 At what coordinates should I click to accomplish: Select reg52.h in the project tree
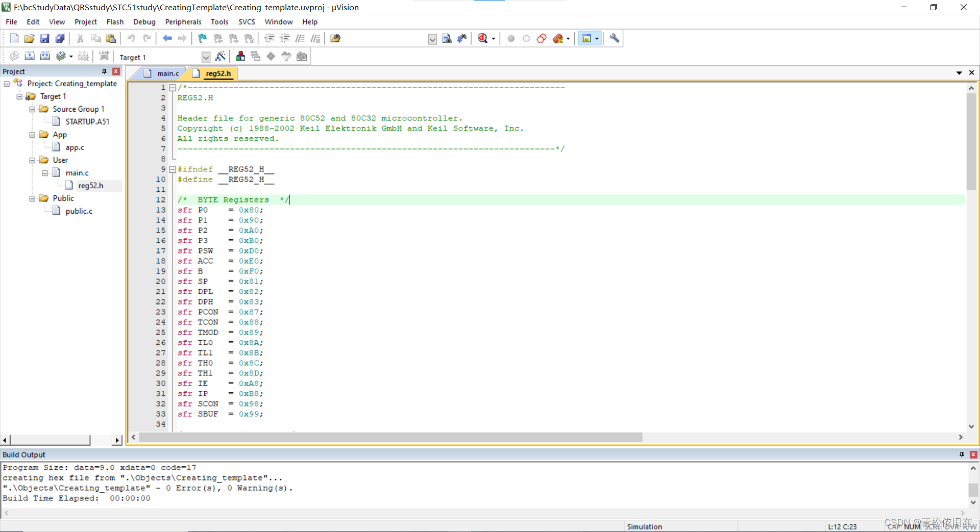pos(91,186)
